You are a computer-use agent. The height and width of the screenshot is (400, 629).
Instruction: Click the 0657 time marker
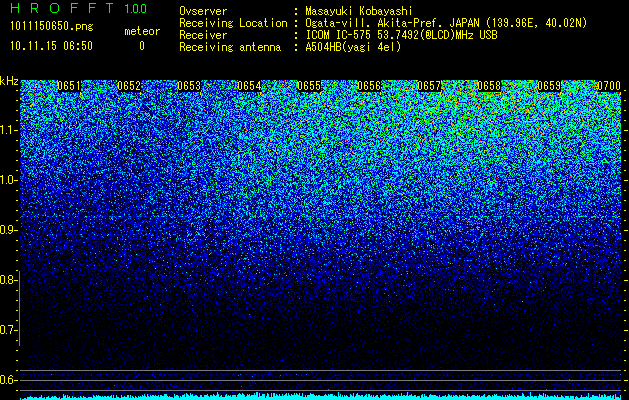(429, 86)
